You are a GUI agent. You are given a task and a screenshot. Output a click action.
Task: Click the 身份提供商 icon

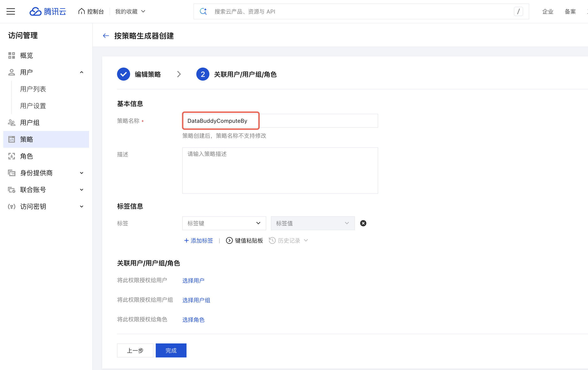pyautogui.click(x=12, y=173)
